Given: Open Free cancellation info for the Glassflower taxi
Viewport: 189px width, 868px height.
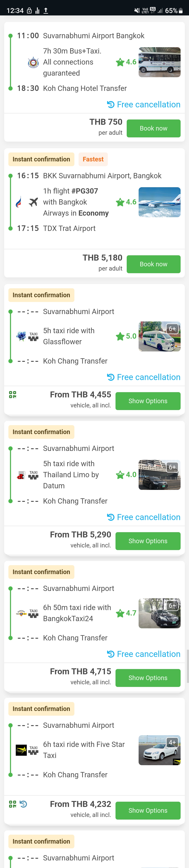Looking at the screenshot, I should [144, 377].
